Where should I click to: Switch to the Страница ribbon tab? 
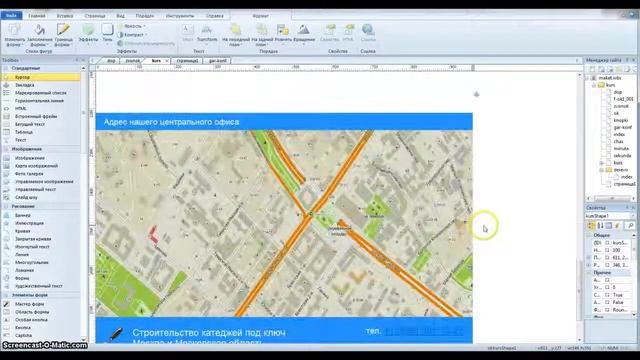click(95, 16)
